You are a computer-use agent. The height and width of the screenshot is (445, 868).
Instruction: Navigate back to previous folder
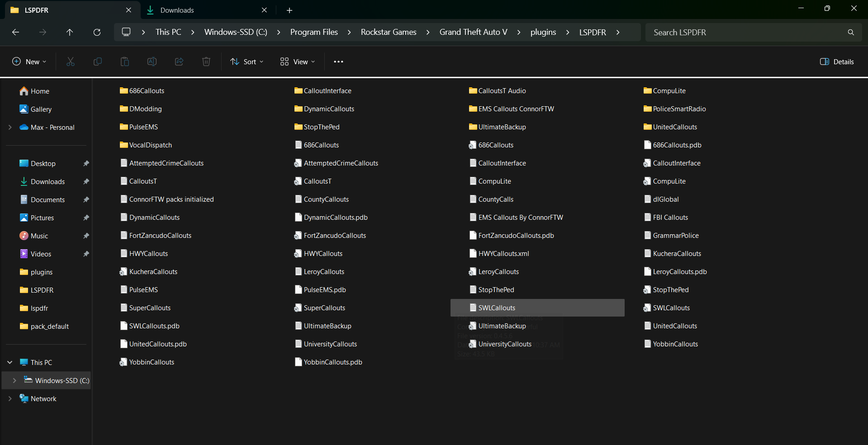click(15, 32)
